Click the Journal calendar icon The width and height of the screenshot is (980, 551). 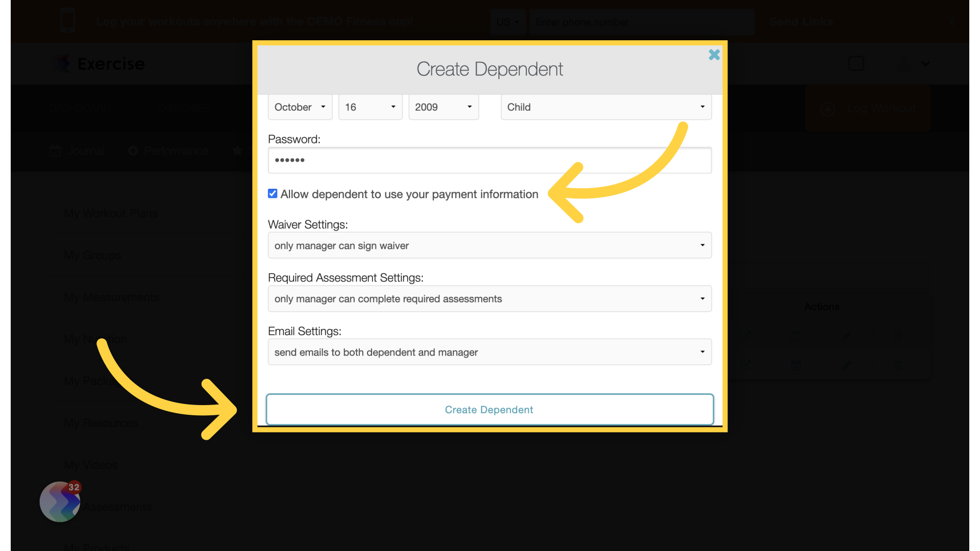[x=56, y=151]
